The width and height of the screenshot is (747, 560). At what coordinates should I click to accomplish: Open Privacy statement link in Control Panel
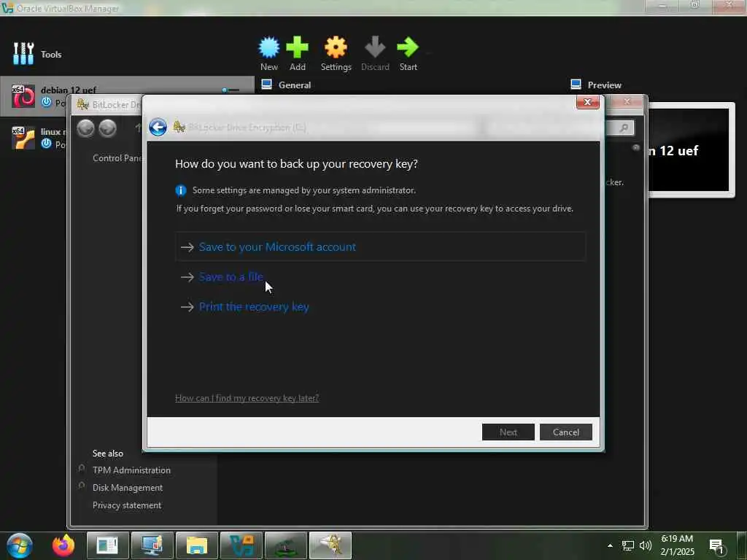click(127, 505)
